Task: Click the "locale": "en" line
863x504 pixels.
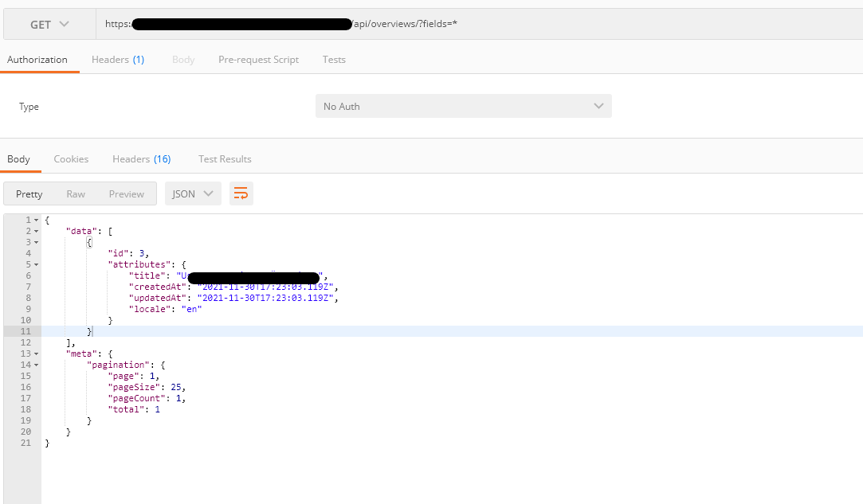Action: point(165,309)
